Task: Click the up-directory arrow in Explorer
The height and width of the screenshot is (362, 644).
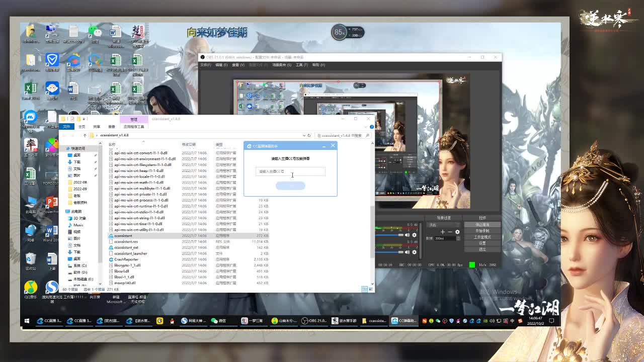Action: tap(85, 135)
